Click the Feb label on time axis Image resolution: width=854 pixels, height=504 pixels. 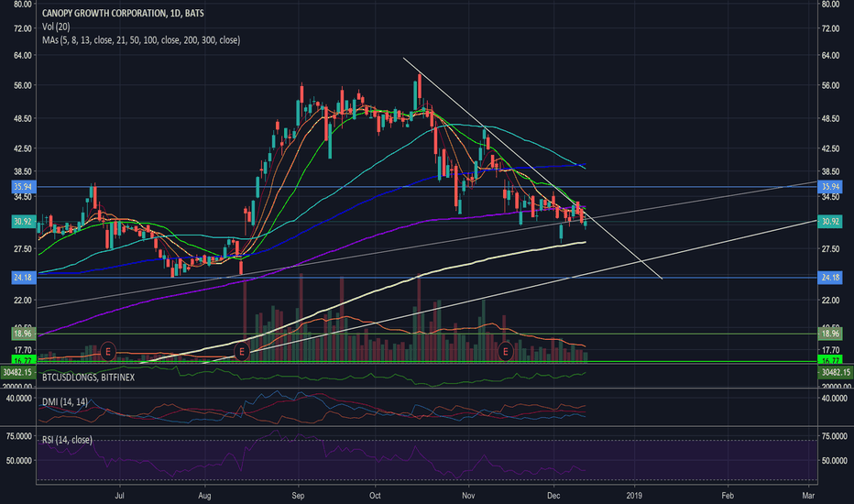coord(728,495)
